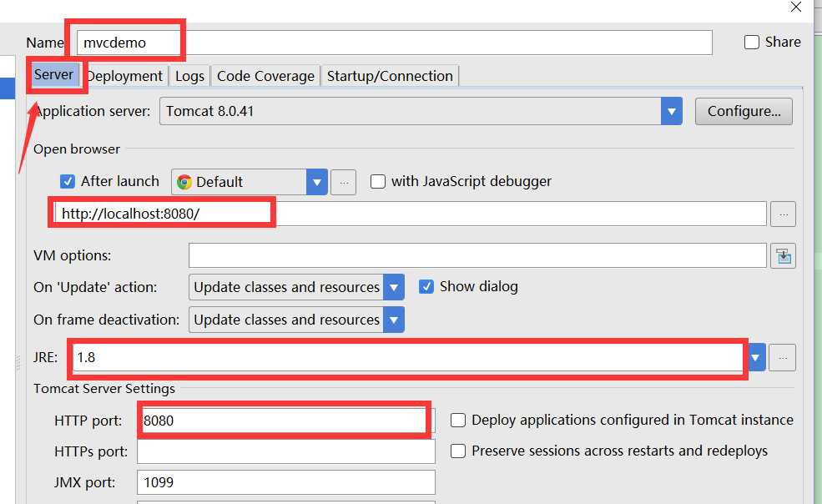Expand the Application server Tomcat 8.0.41 dropdown

(671, 111)
